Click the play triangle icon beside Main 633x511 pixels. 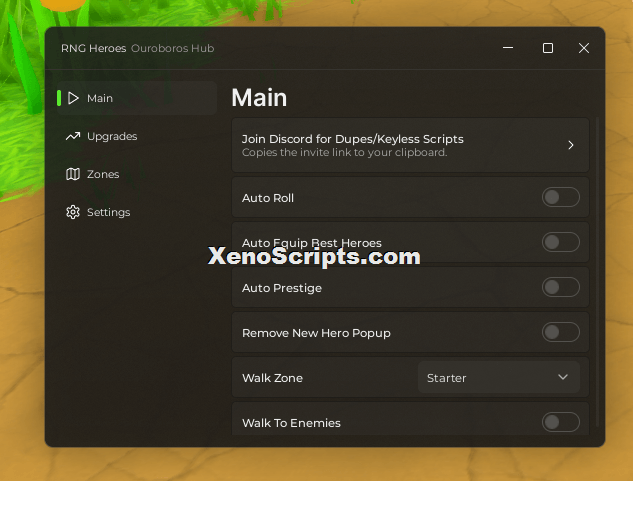73,98
